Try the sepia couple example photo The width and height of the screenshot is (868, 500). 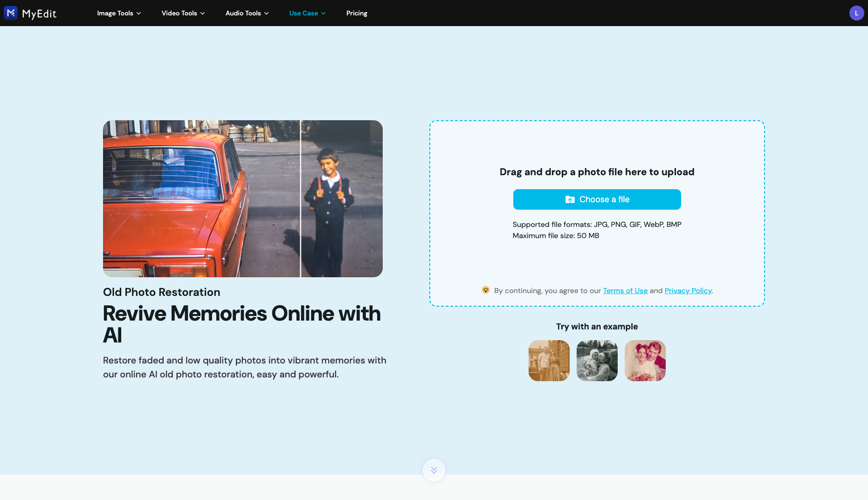549,361
